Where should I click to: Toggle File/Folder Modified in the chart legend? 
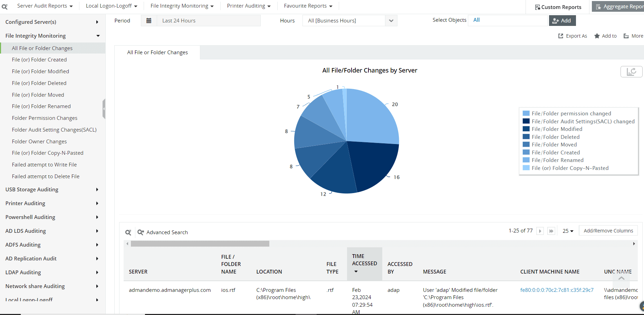(x=556, y=129)
